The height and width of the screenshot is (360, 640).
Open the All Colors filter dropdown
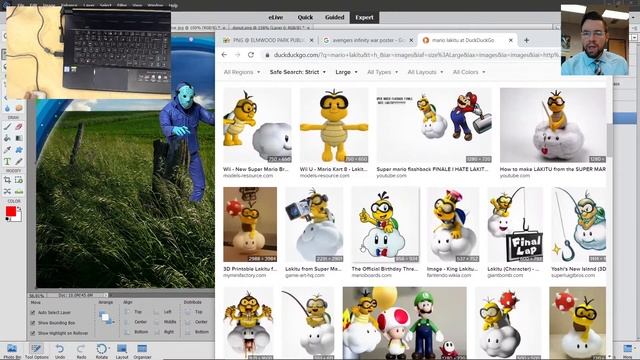click(x=469, y=72)
